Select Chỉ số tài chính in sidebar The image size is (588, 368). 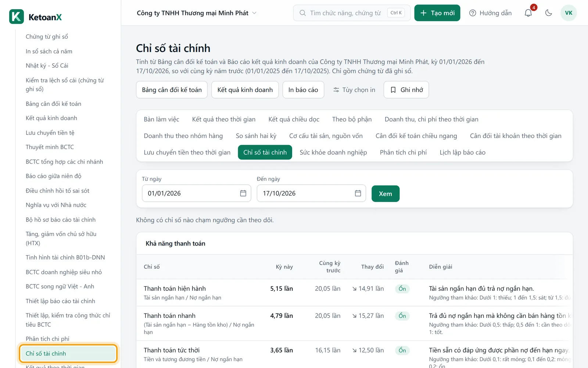(68, 353)
